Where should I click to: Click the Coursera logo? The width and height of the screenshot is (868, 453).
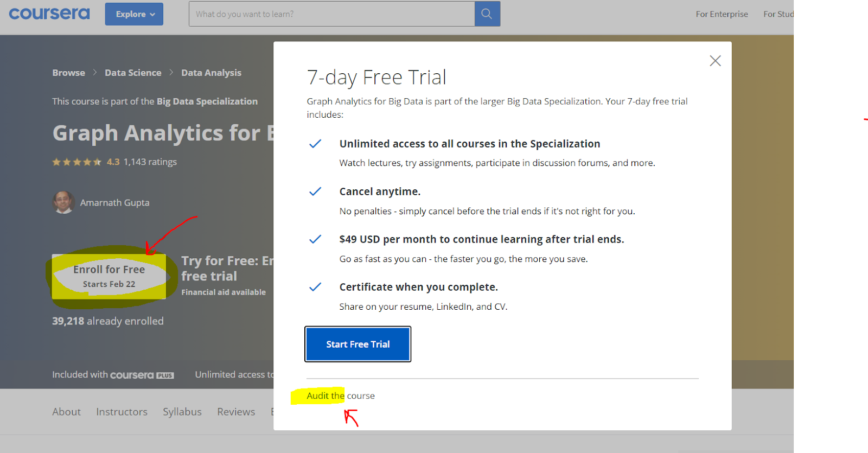click(x=49, y=14)
